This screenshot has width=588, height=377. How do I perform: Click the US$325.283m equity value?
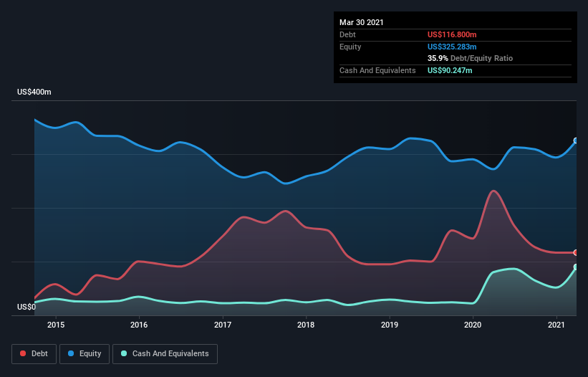click(452, 47)
